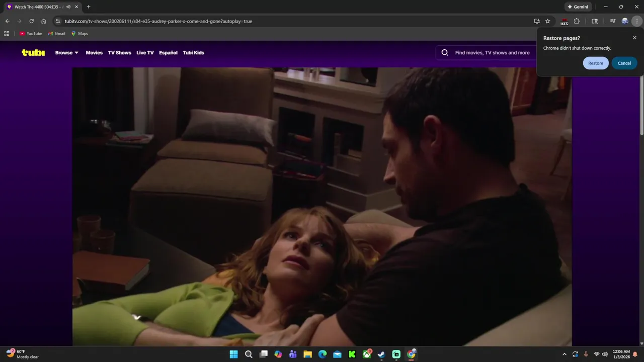Image resolution: width=644 pixels, height=362 pixels.
Task: Restore pages in the Chrome popup
Action: [x=596, y=63]
